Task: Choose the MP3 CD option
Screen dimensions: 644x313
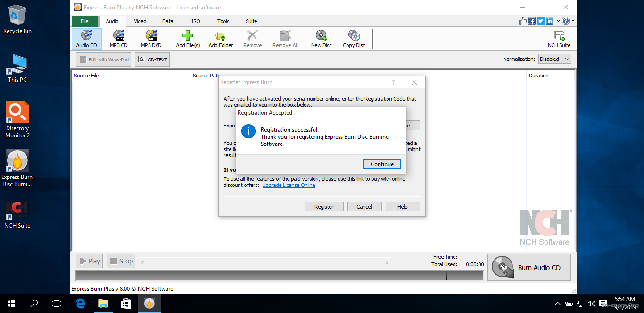Action: (x=118, y=39)
